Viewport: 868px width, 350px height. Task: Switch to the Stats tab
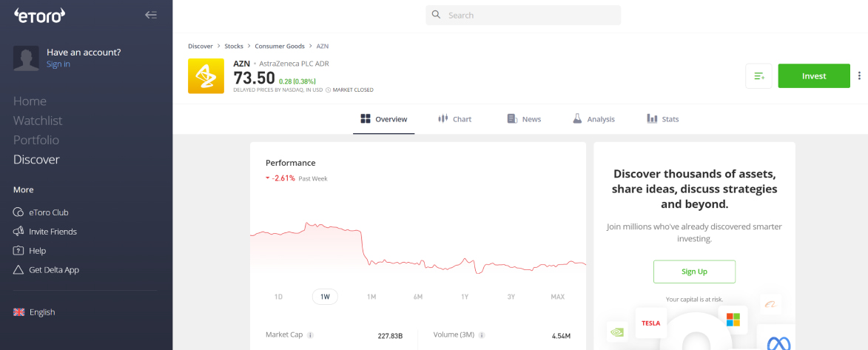663,119
